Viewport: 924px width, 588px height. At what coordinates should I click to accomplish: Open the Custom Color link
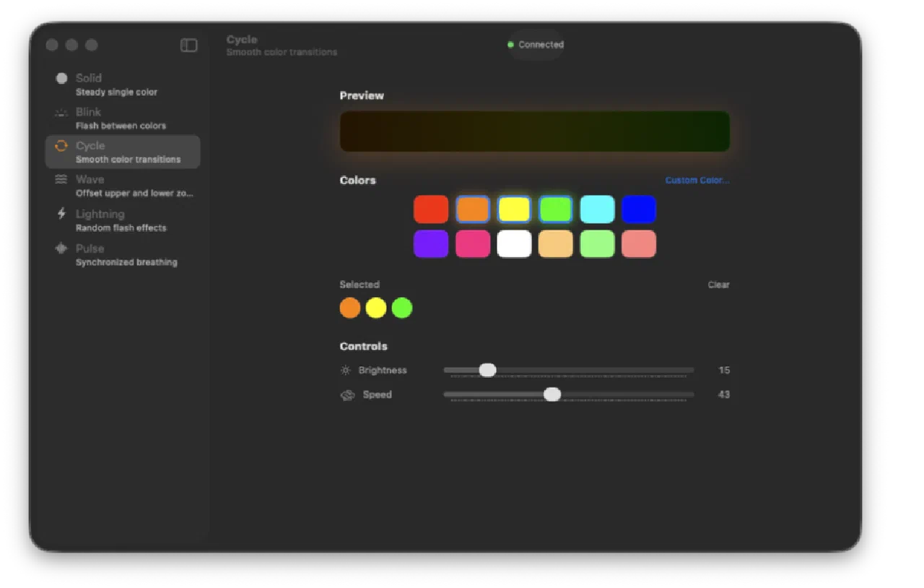[697, 181]
